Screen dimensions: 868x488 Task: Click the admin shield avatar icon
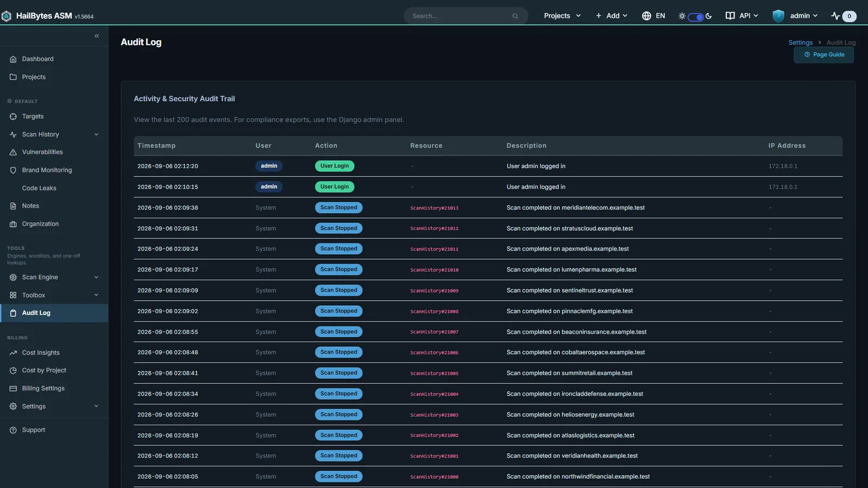pos(778,16)
